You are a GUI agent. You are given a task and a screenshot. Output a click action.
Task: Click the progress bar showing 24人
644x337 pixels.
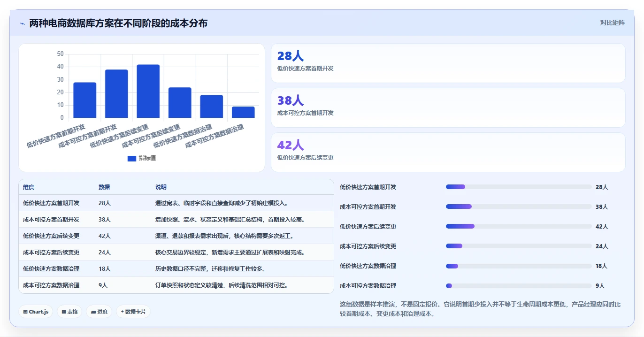[519, 246]
